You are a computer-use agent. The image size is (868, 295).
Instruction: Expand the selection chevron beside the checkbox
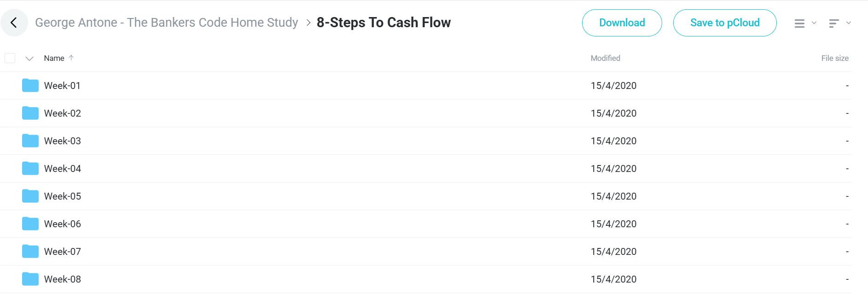coord(29,59)
